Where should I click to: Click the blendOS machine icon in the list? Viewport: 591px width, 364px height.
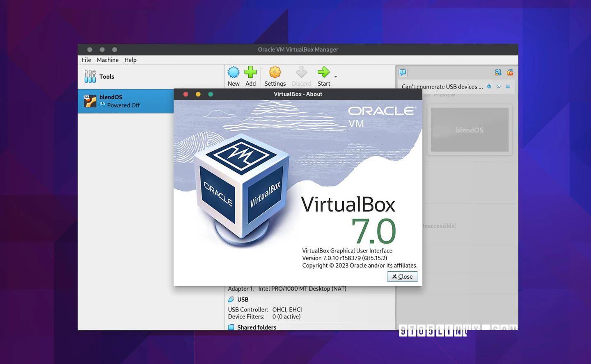90,101
